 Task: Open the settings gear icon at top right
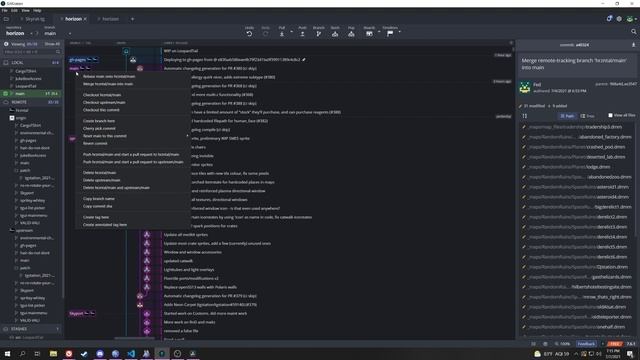(619, 19)
